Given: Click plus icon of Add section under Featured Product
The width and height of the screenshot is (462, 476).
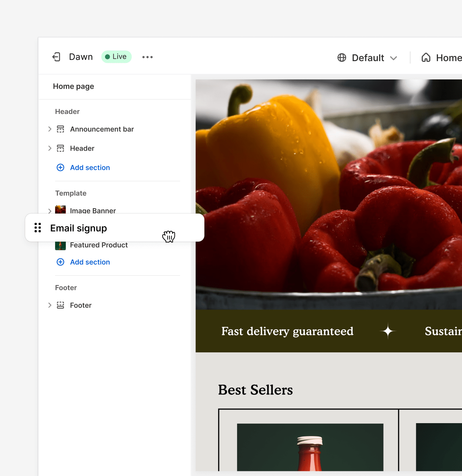Looking at the screenshot, I should click(x=60, y=262).
